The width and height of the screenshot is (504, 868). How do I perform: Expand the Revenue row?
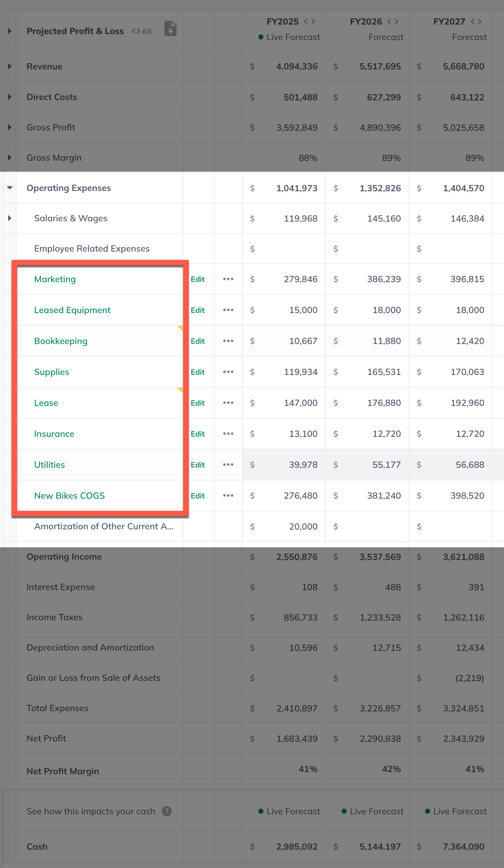(10, 67)
